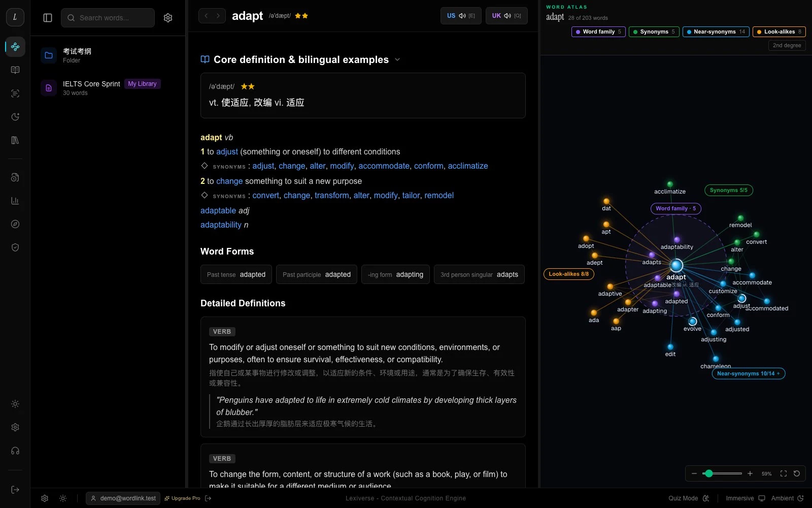
Task: Open the statistics bar chart icon
Action: [x=15, y=201]
